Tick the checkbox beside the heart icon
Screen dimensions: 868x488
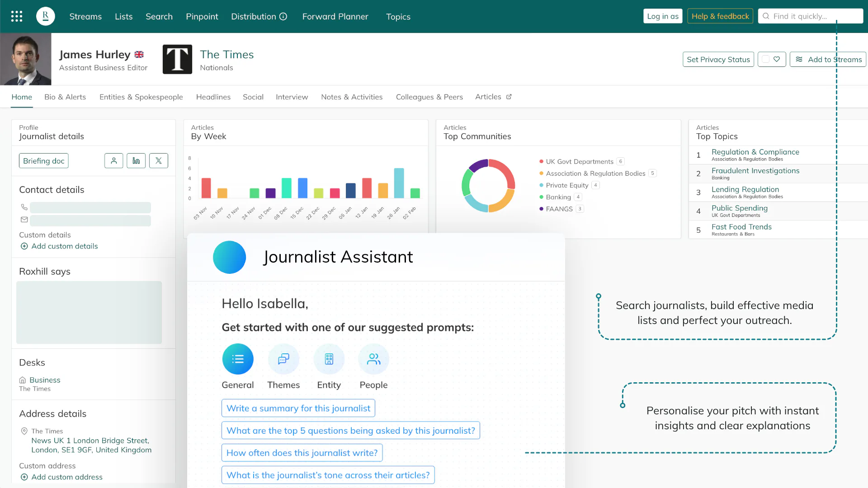pyautogui.click(x=766, y=59)
